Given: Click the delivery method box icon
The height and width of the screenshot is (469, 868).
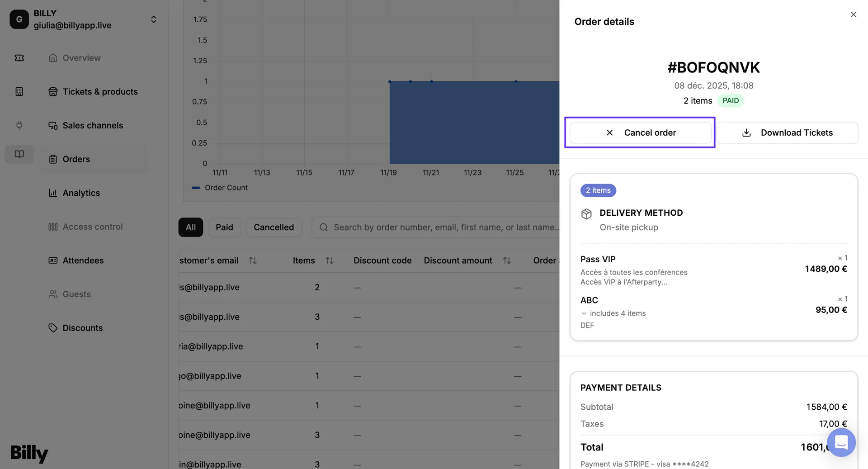Looking at the screenshot, I should (586, 214).
